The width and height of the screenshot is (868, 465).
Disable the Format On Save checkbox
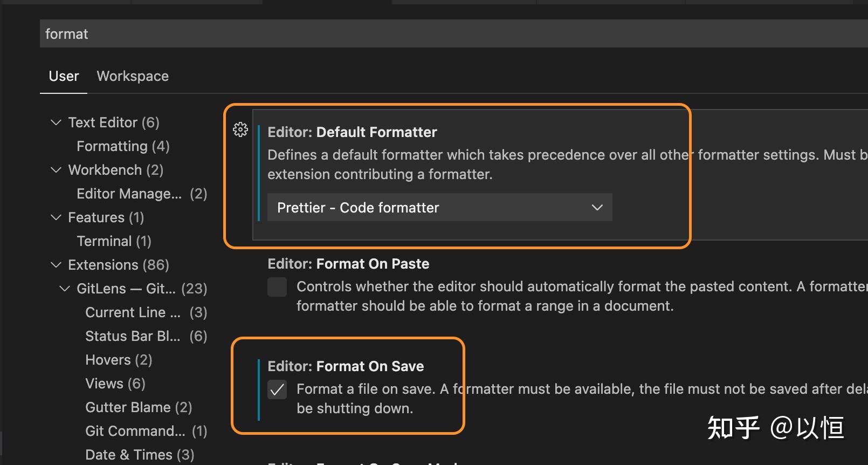[277, 389]
